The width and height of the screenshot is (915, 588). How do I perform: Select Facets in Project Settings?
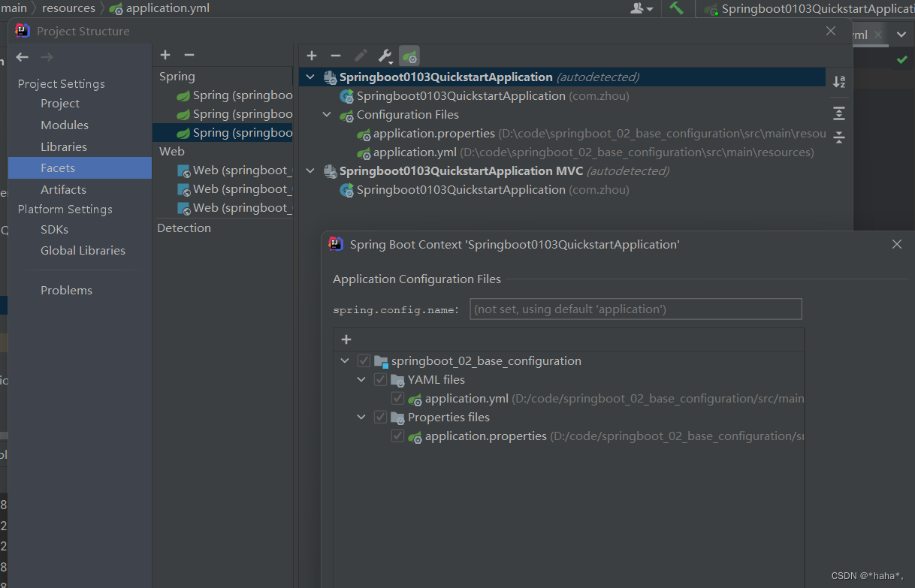click(x=80, y=168)
